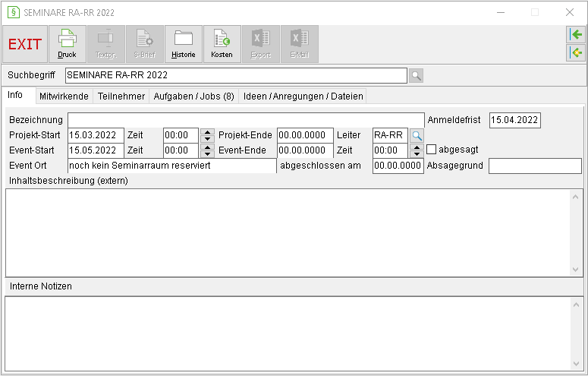Click into the Suchbegriff search field
The image size is (588, 376).
[236, 75]
